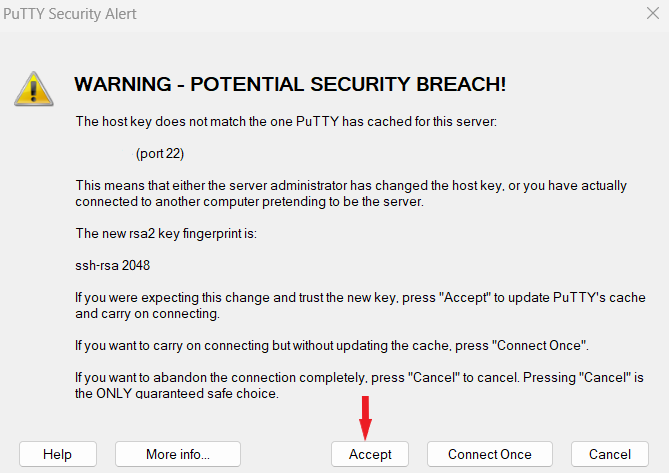Click the expecting this change paragraph

coord(360,305)
